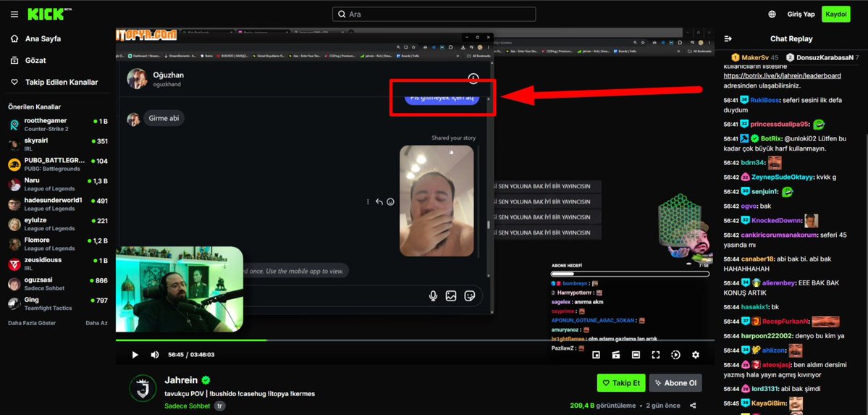Click image attach icon in streamed Instagram window

pos(451,296)
